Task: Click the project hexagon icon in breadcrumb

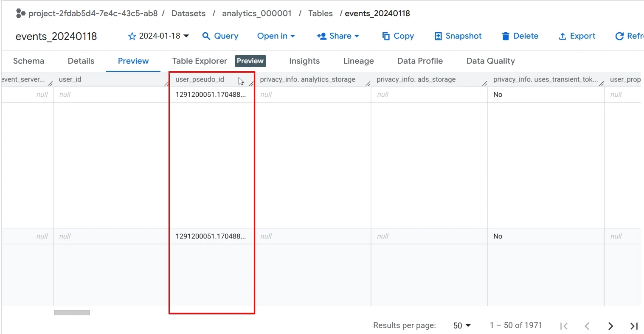Action: (x=21, y=14)
